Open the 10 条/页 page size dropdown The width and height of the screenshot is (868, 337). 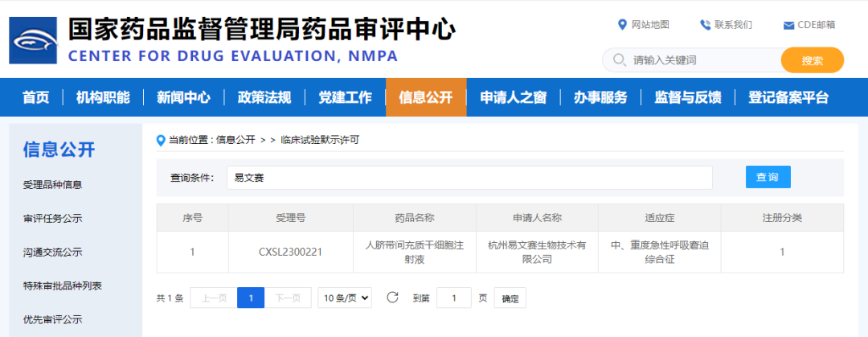345,298
